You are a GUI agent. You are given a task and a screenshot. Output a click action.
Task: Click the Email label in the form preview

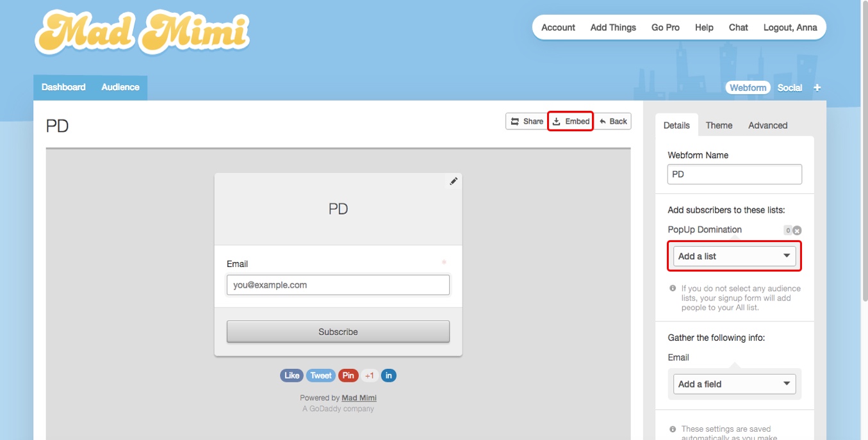(x=237, y=264)
